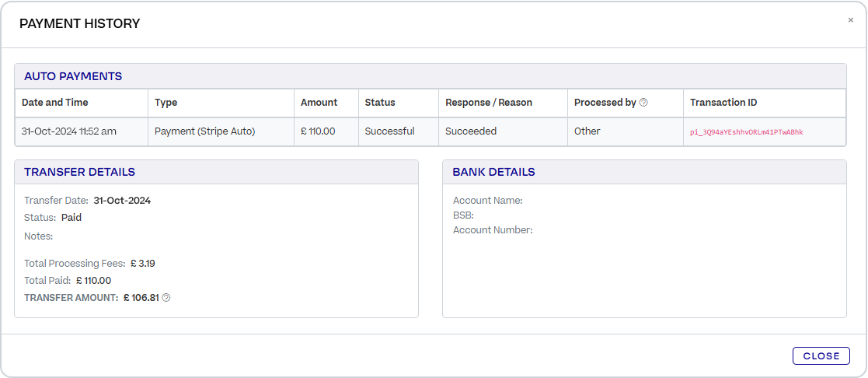Select the Other processed-by cell
The width and height of the screenshot is (868, 378).
click(626, 132)
